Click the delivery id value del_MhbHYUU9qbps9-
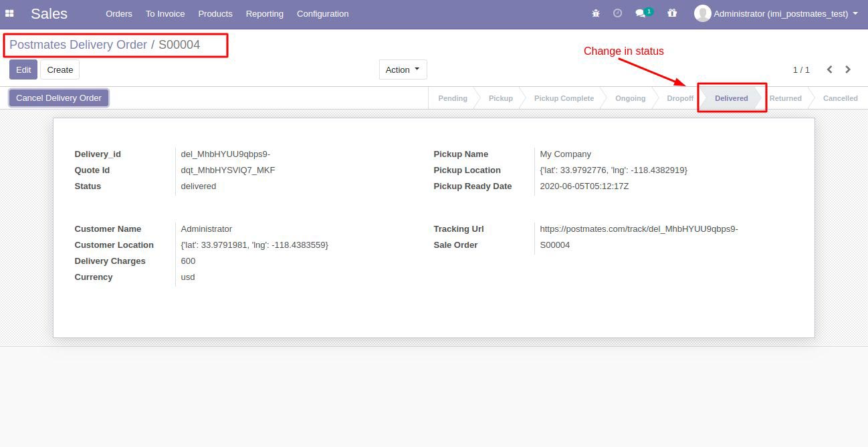Image resolution: width=868 pixels, height=447 pixels. pyautogui.click(x=225, y=154)
